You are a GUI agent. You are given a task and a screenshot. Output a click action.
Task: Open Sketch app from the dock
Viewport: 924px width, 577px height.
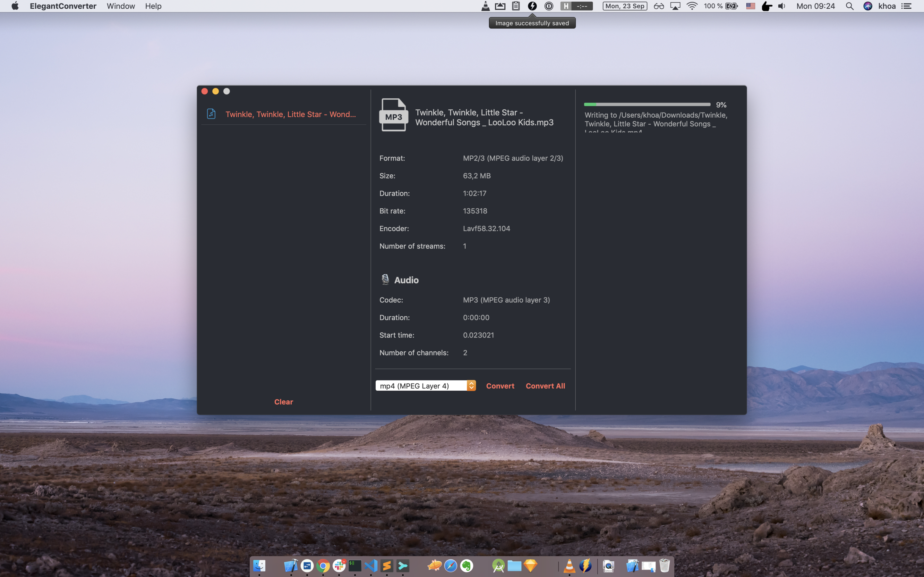530,565
